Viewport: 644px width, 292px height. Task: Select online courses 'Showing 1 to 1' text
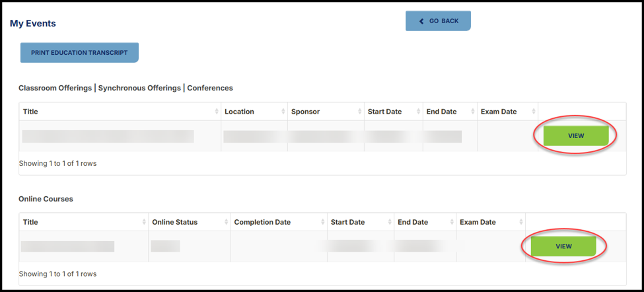pos(57,274)
